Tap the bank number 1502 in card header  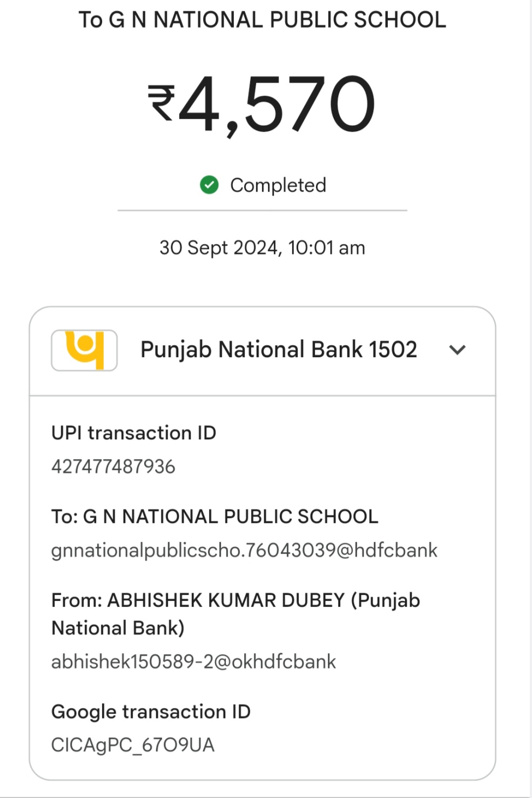(393, 350)
